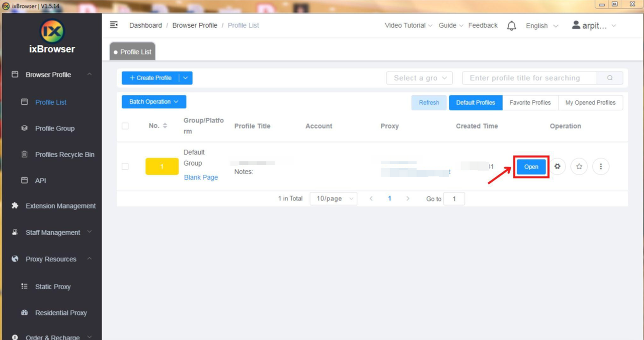Viewport: 644px width, 340px height.
Task: Expand the Staff Management sidebar section
Action: point(89,232)
